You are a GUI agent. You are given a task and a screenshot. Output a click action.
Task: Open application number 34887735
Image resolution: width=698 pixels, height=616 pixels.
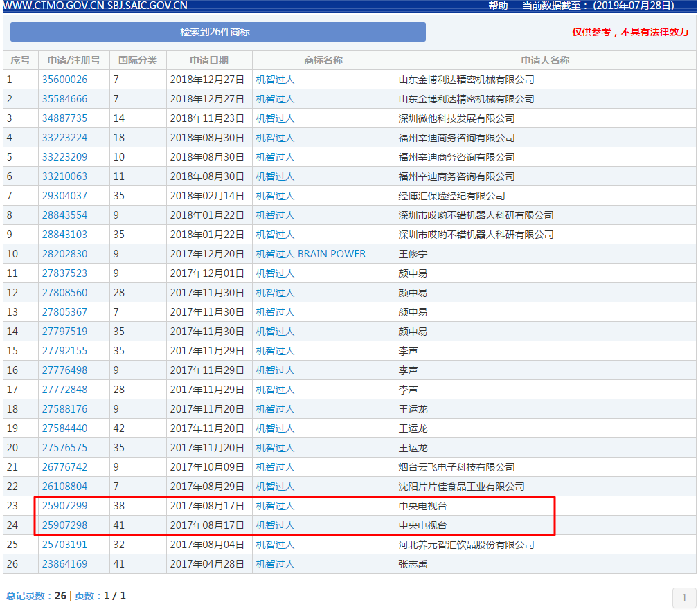click(64, 118)
